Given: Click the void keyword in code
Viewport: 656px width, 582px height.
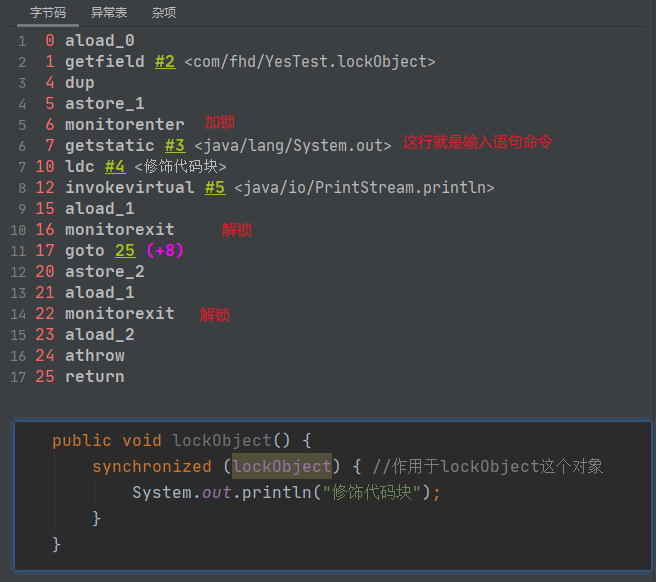Looking at the screenshot, I should coord(142,441).
